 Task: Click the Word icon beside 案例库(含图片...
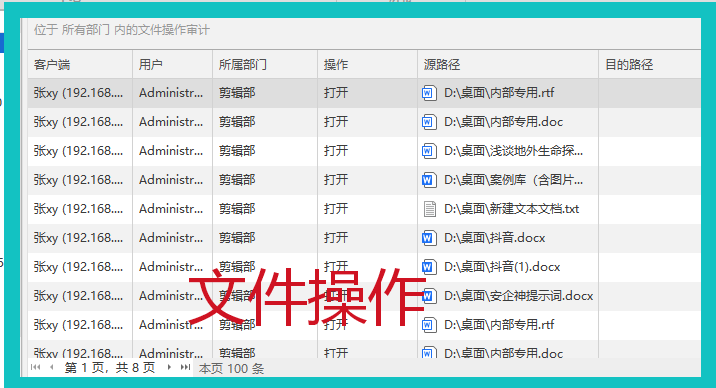(429, 180)
